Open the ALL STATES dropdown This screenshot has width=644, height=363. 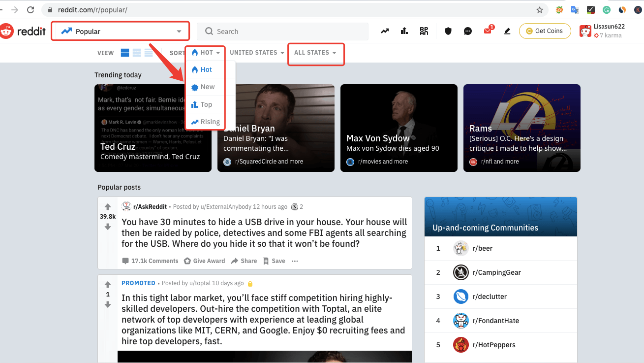tap(315, 53)
